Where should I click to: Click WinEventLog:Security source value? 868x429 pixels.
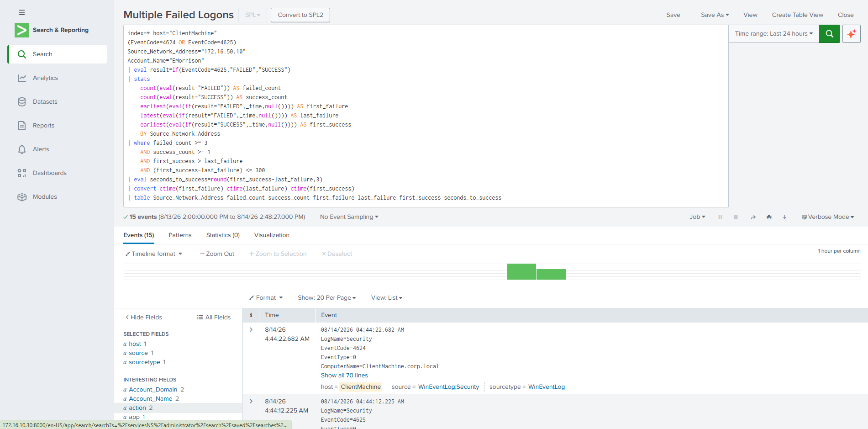click(x=448, y=387)
